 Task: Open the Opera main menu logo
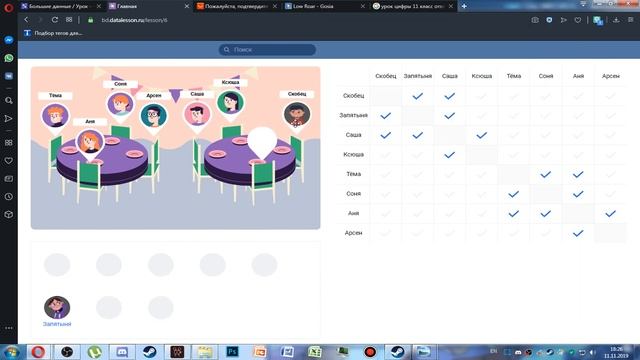point(9,7)
